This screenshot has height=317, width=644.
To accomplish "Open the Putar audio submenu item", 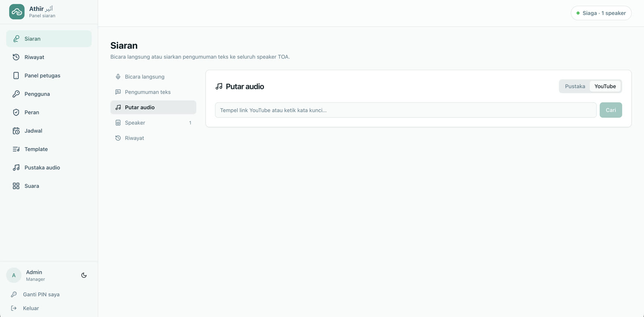I will point(153,107).
